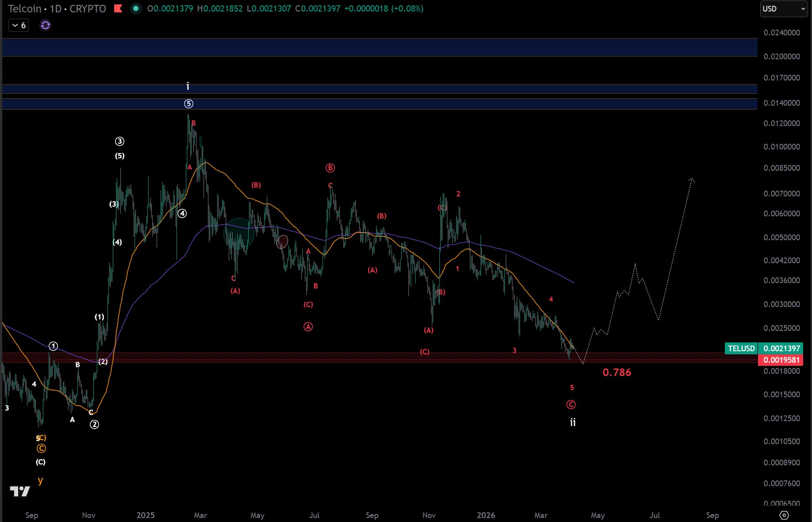Select the white circled 3 wave label

[119, 142]
